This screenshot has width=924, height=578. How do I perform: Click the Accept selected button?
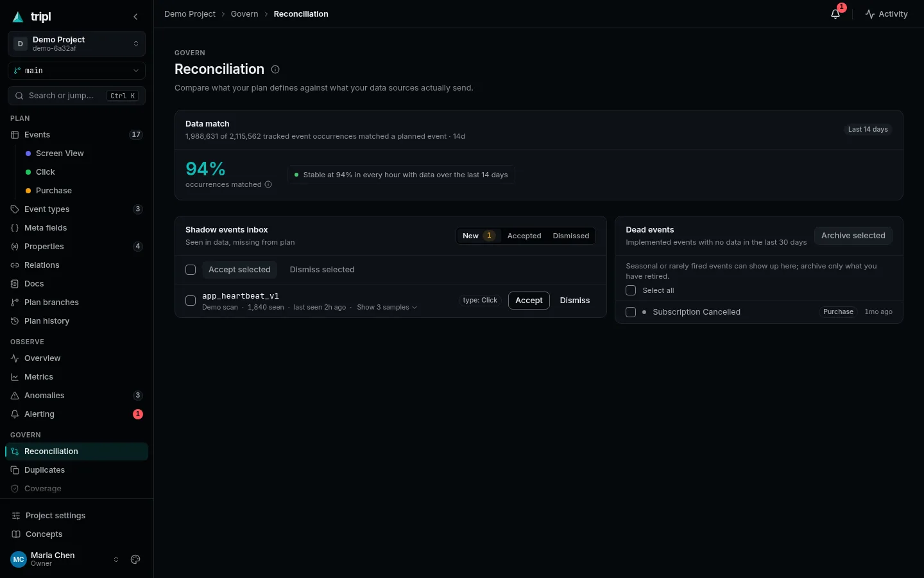tap(239, 270)
